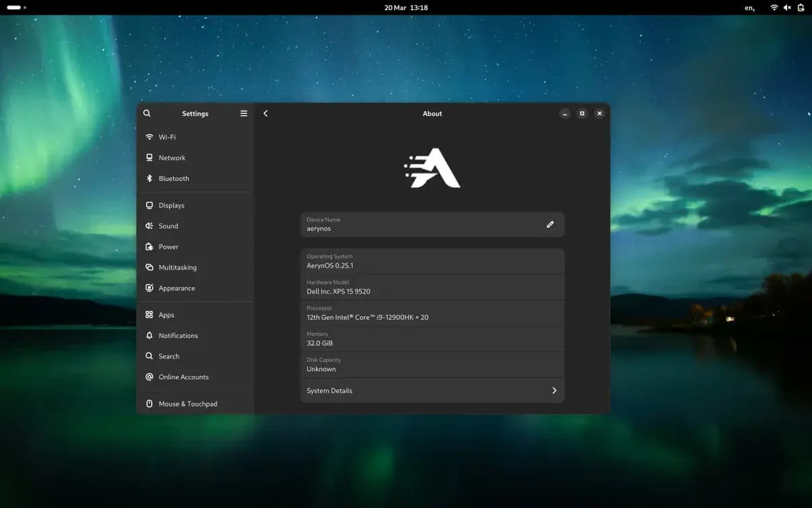
Task: Open the calendar by clicking the clock
Action: 406,7
